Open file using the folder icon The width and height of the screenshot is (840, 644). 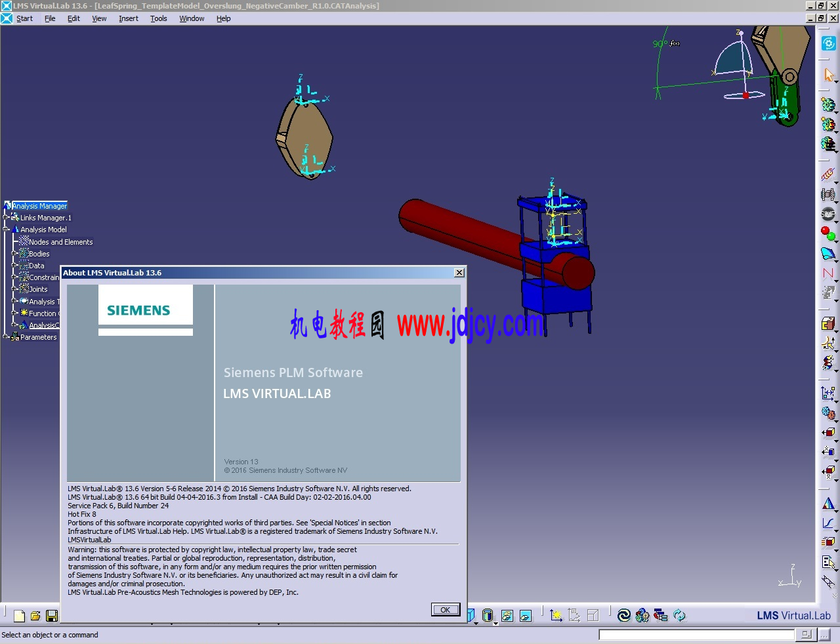coord(35,616)
